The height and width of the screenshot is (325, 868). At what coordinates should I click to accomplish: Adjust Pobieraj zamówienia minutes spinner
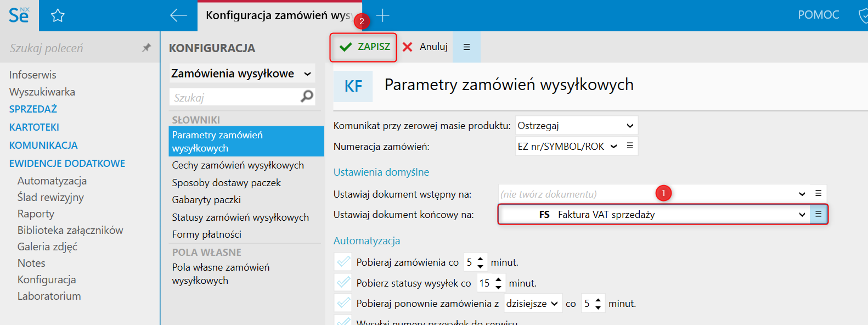pos(480,262)
